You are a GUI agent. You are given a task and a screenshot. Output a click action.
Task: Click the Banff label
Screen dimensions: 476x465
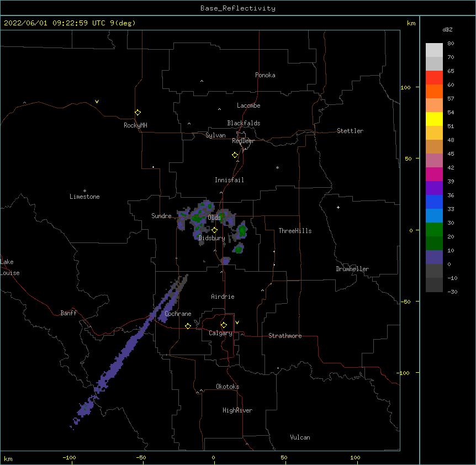68,313
